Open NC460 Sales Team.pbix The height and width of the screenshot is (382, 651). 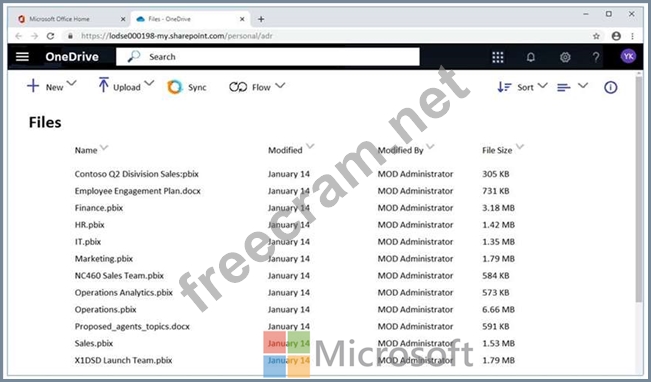[119, 276]
